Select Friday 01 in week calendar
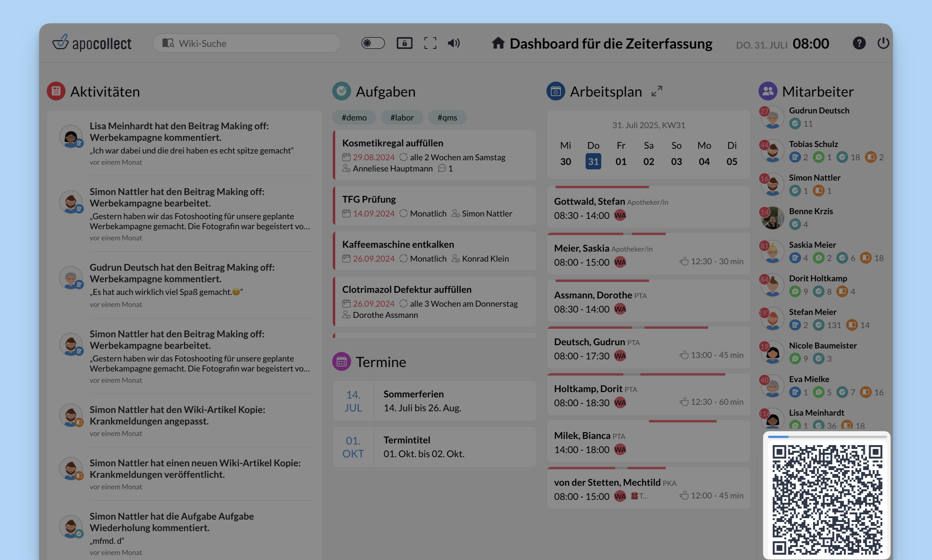The image size is (932, 560). [621, 161]
